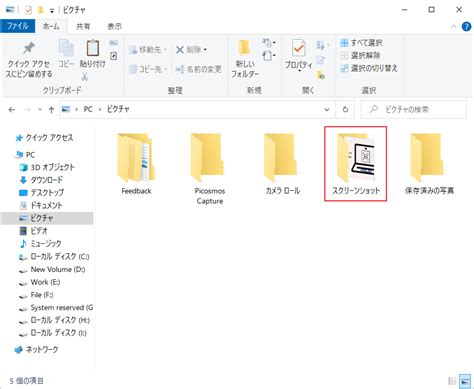Open ネットワーク in sidebar
474x389 pixels.
pyautogui.click(x=37, y=349)
